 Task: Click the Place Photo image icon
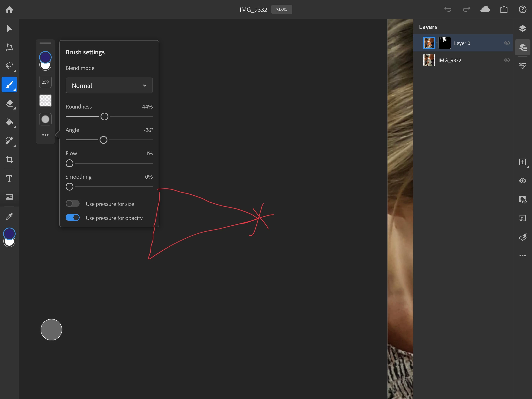coord(9,197)
